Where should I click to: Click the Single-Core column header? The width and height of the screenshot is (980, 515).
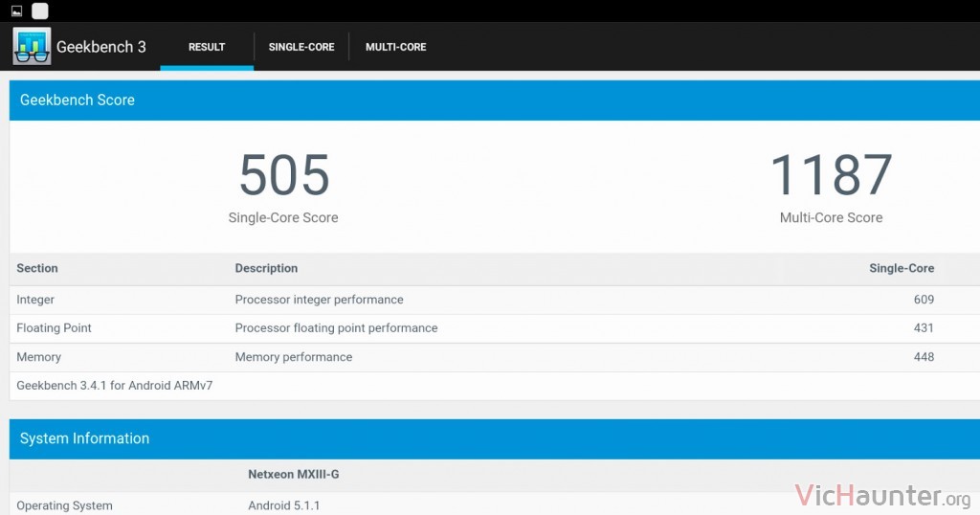pos(902,268)
